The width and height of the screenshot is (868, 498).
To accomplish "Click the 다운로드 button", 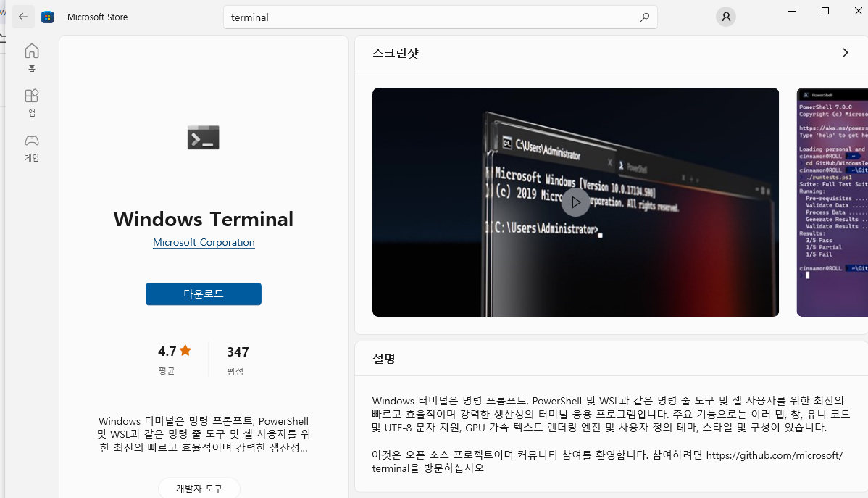I will [x=203, y=294].
